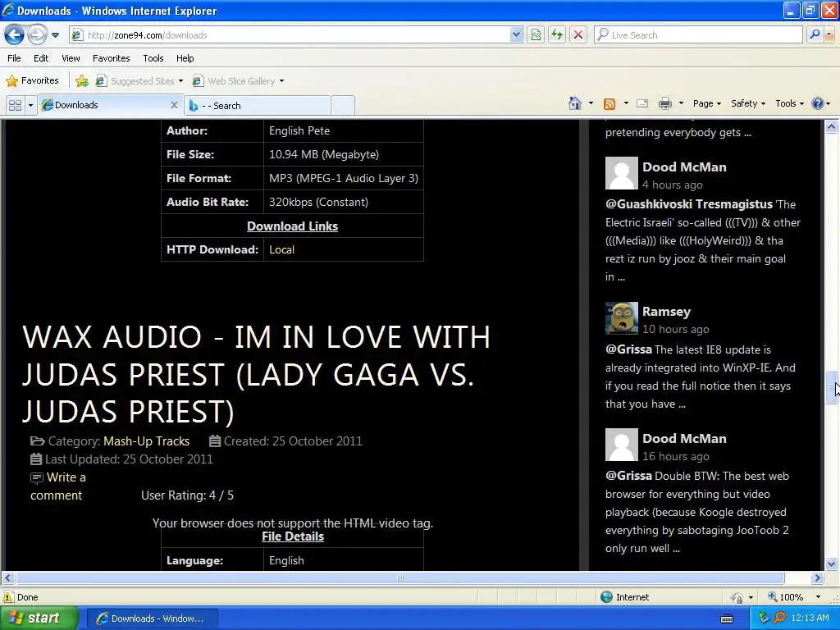
Task: Click the Favorites star button
Action: point(32,81)
